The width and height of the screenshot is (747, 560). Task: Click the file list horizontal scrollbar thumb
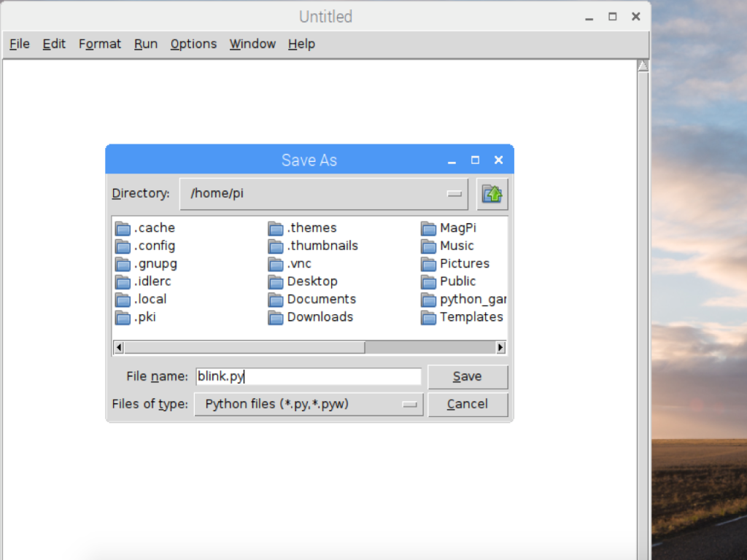pos(244,348)
